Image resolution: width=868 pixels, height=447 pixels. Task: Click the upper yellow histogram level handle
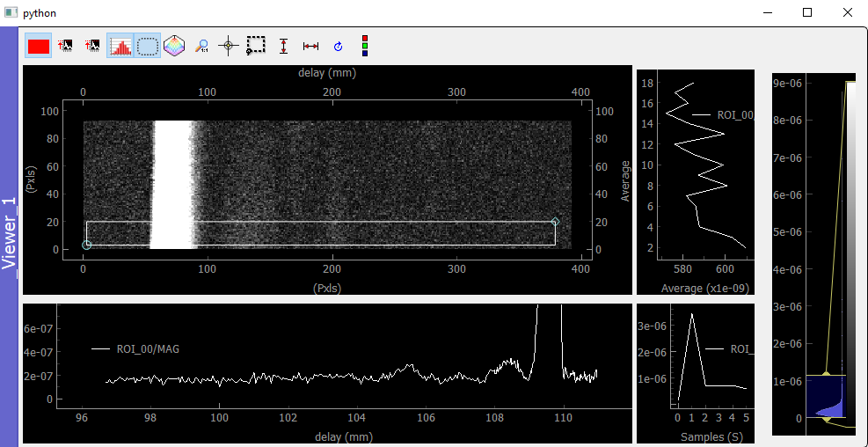click(x=826, y=375)
